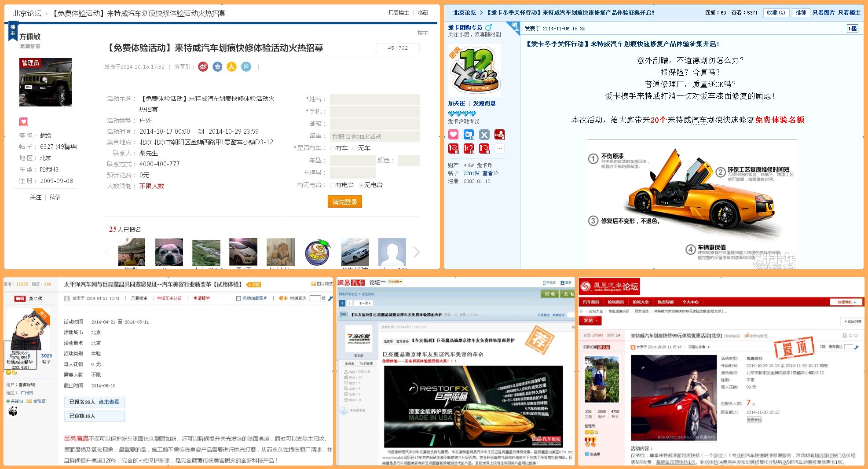Open the 论坛大全 tab in red navigation bar

(x=641, y=302)
